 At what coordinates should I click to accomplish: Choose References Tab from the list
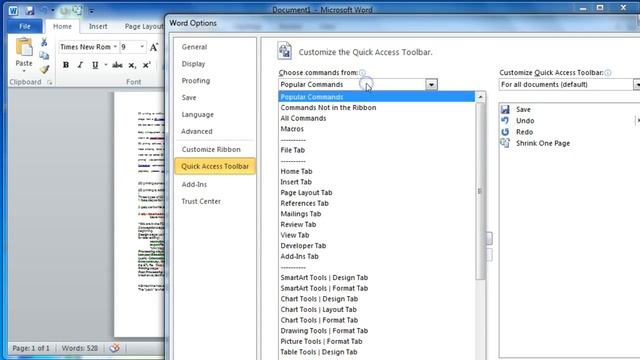coord(377,203)
